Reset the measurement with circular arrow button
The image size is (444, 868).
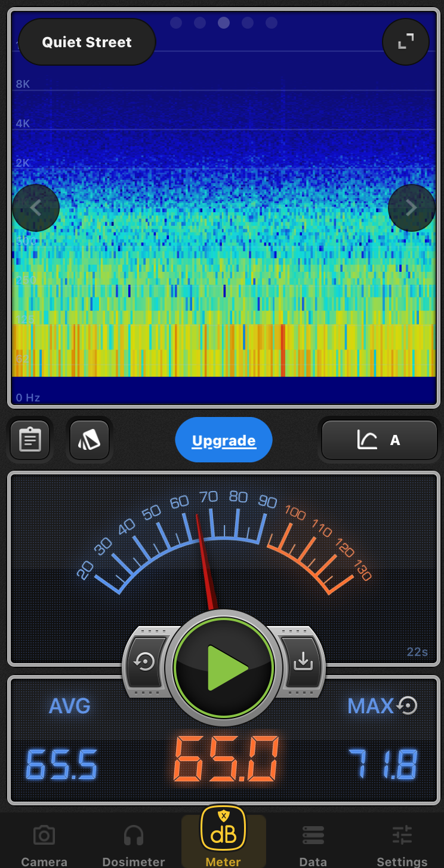(145, 662)
